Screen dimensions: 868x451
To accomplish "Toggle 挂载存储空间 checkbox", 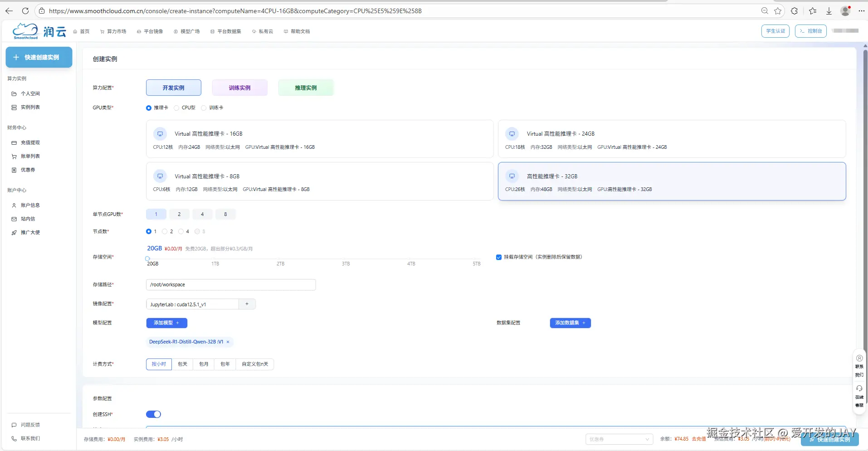I will pyautogui.click(x=499, y=257).
